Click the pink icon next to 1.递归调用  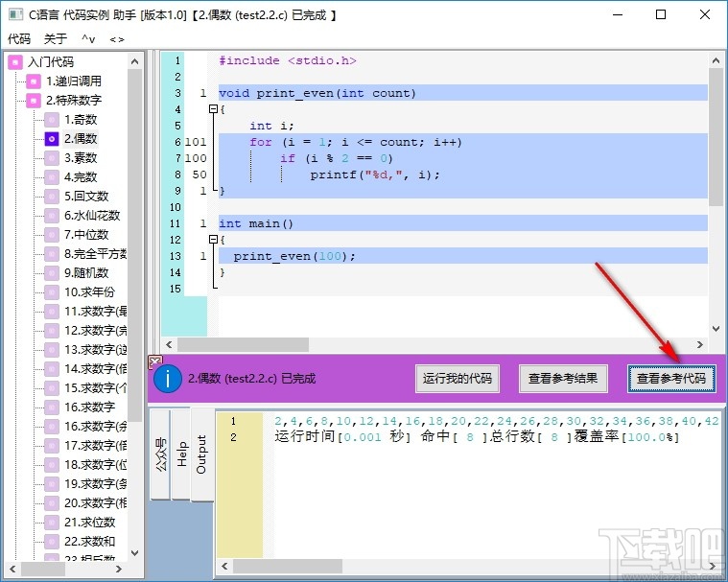[x=34, y=81]
